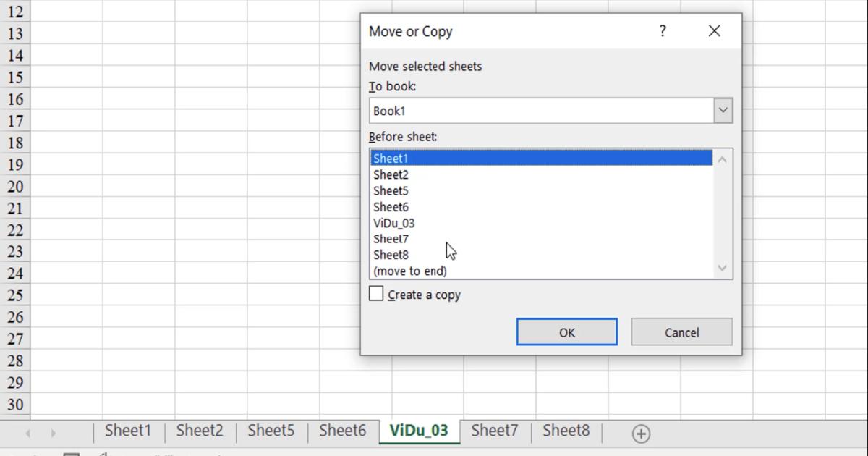Switch to the Sheet7 tab
The height and width of the screenshot is (456, 868).
pyautogui.click(x=494, y=430)
